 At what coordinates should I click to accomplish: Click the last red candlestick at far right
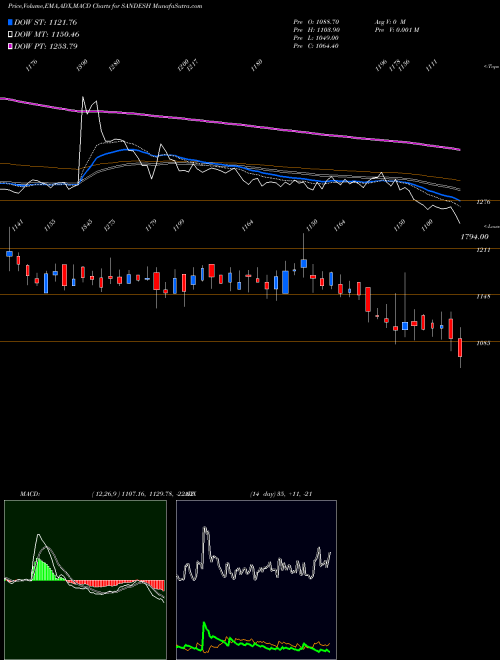(460, 347)
